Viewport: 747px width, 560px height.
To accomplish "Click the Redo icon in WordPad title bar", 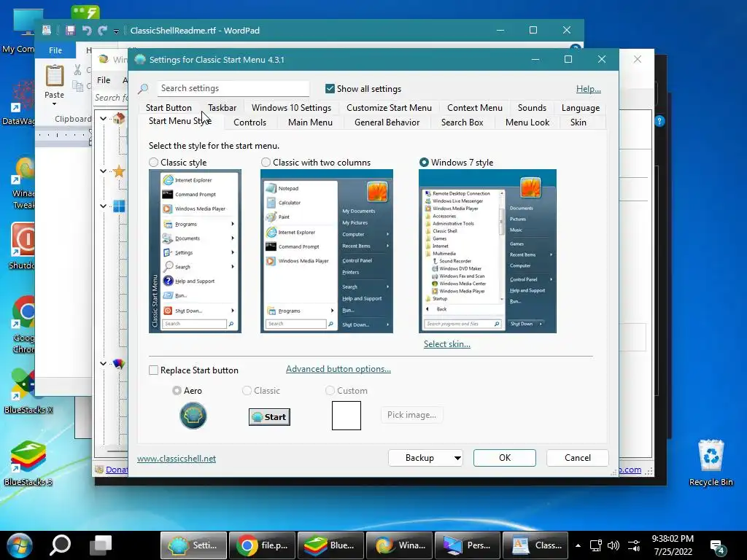I will 102,31.
